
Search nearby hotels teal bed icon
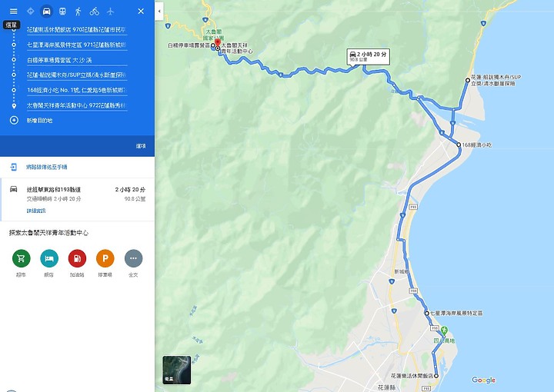pyautogui.click(x=49, y=258)
